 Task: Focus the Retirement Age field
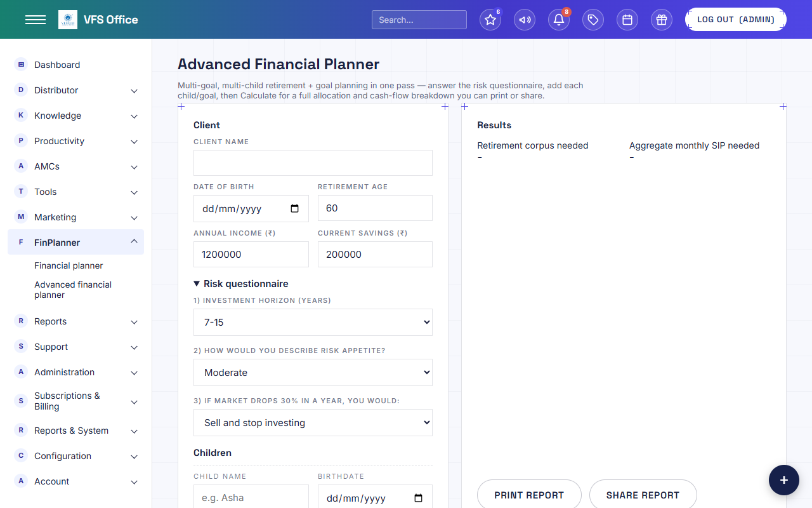pos(375,208)
